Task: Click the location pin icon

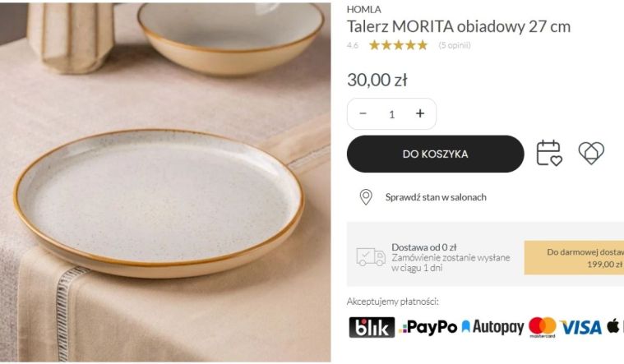Action: (x=366, y=197)
